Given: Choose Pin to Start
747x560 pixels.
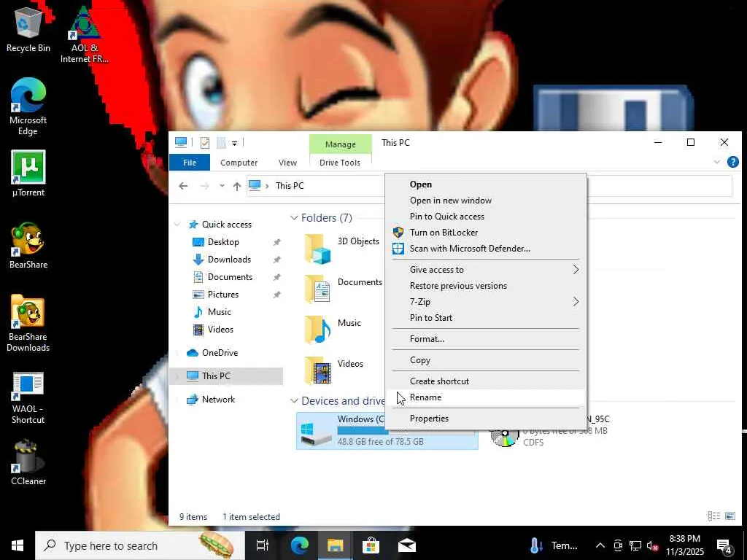Looking at the screenshot, I should (485, 318).
